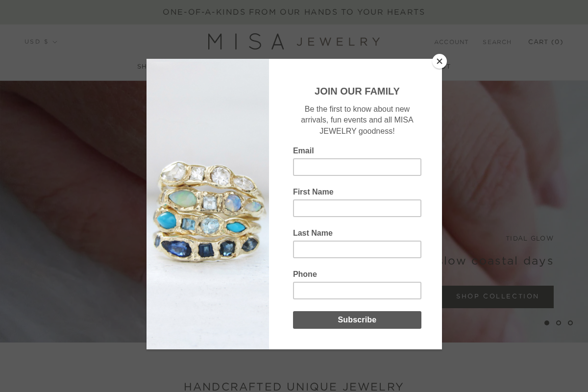Open the SEARCH function
Screen dimensions: 588x392
[497, 42]
